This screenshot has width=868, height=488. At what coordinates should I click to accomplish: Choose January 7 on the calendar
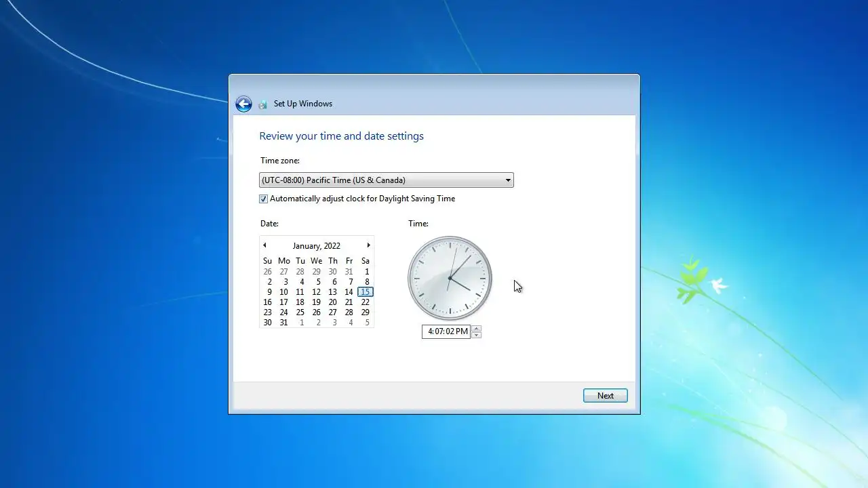tap(351, 282)
